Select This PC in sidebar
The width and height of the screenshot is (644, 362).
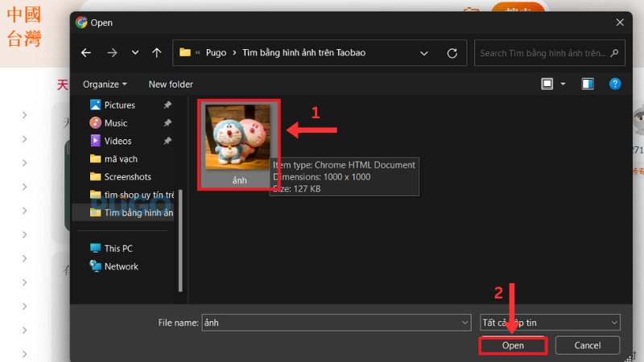click(118, 249)
